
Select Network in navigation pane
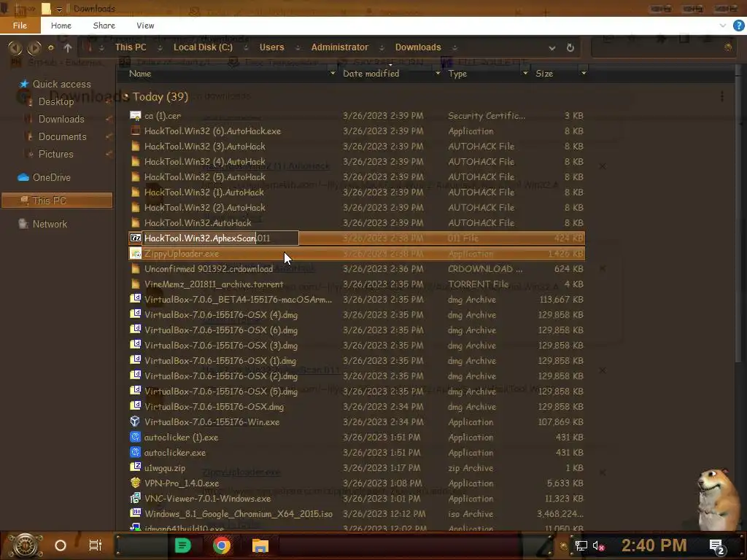(x=50, y=224)
